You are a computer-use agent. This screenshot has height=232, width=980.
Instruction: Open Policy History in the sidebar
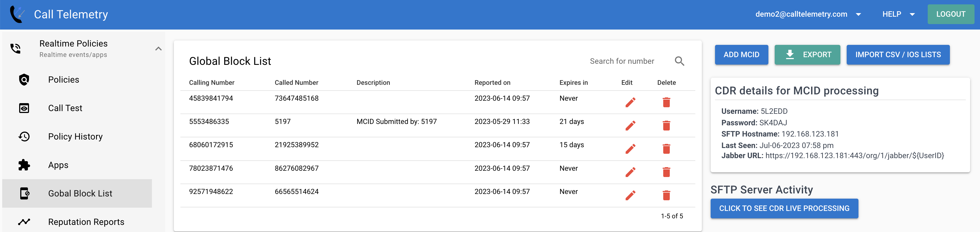pyautogui.click(x=77, y=137)
